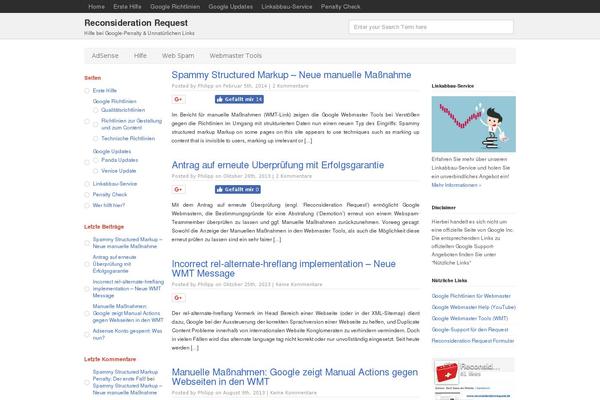The width and height of the screenshot is (600, 400).
Task: Click Wer hilft hier? in the sidebar
Action: (x=109, y=205)
